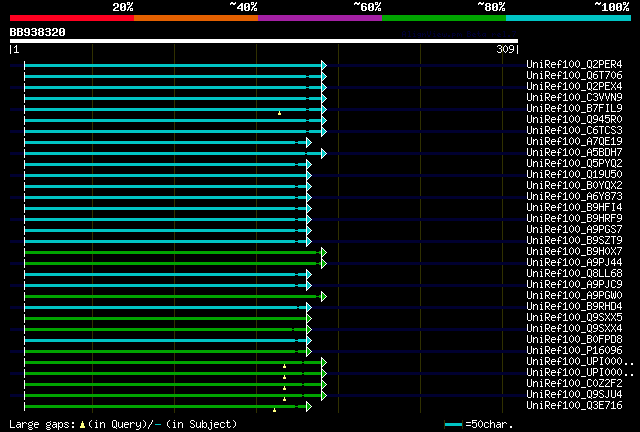Select the UniRef100_B0FPD8 label
Viewport: 640px width, 432px height.
tap(574, 340)
